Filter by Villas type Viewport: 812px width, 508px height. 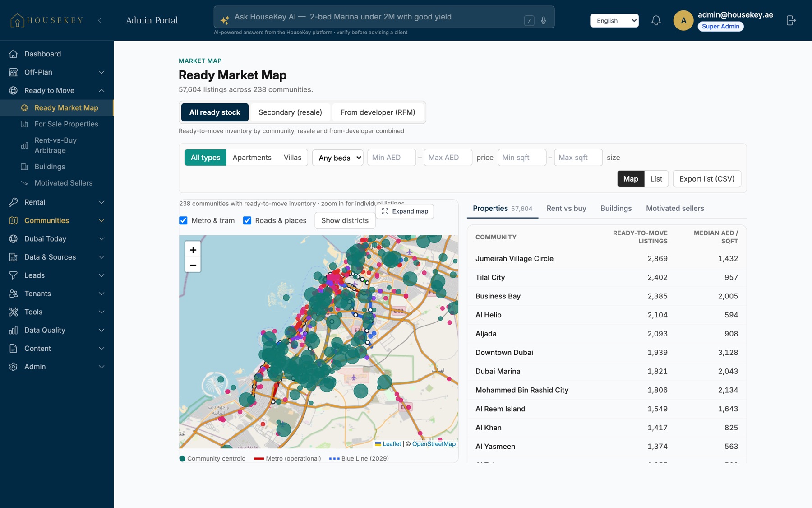292,158
